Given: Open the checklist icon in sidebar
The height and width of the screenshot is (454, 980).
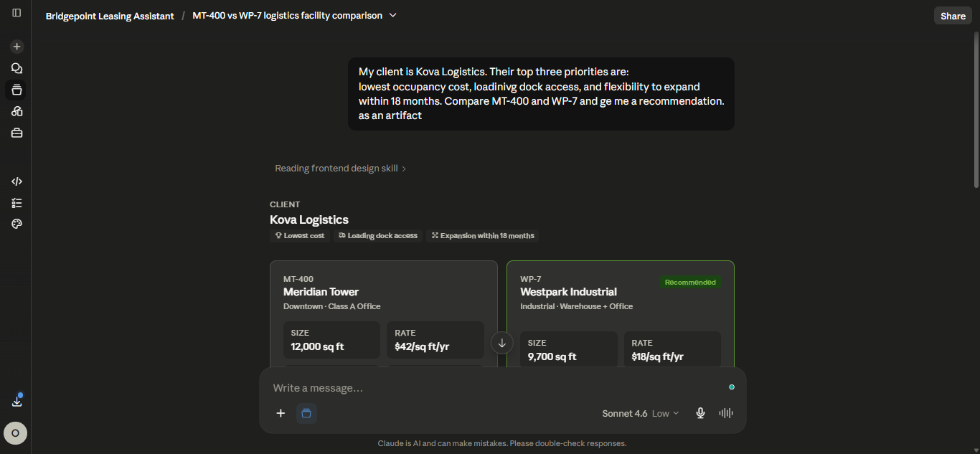Looking at the screenshot, I should coord(17,203).
